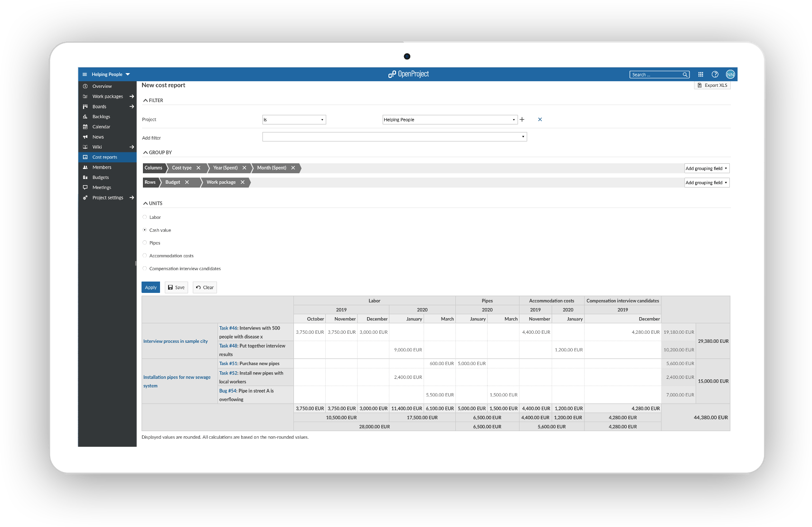Delete the Project filter with the X icon
The image size is (812, 527).
[540, 120]
